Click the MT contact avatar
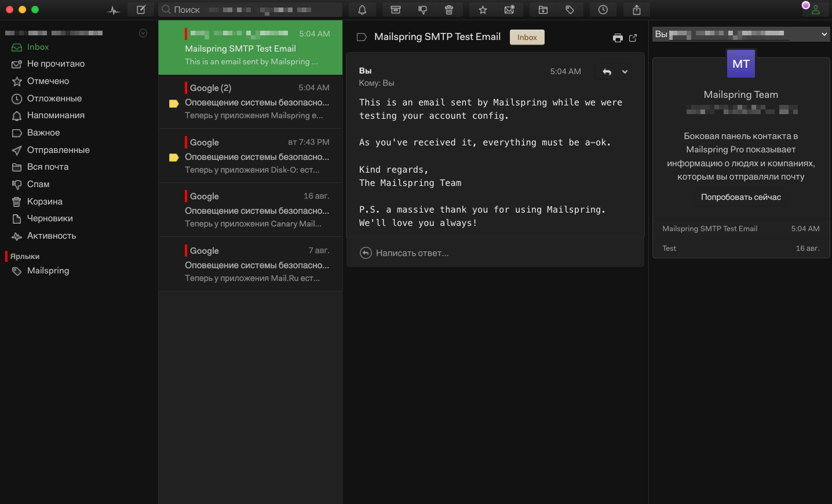Image resolution: width=832 pixels, height=504 pixels. point(741,64)
